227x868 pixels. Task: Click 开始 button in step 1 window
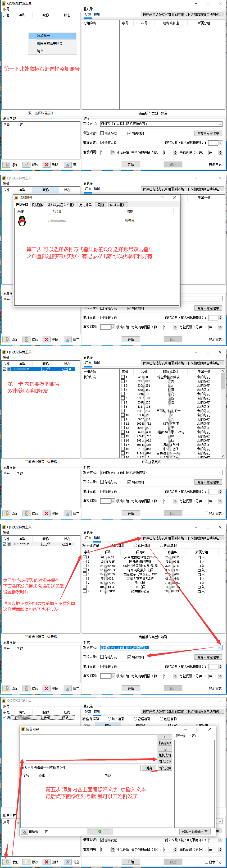(x=131, y=165)
